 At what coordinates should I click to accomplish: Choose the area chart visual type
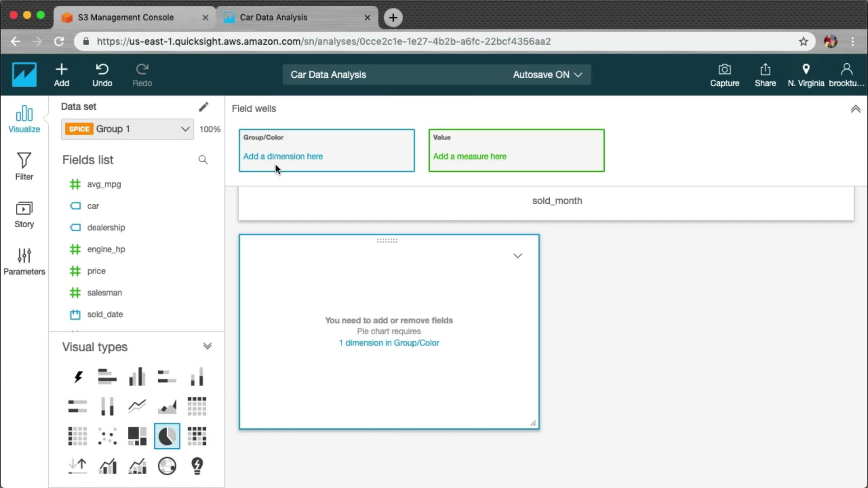click(x=167, y=406)
